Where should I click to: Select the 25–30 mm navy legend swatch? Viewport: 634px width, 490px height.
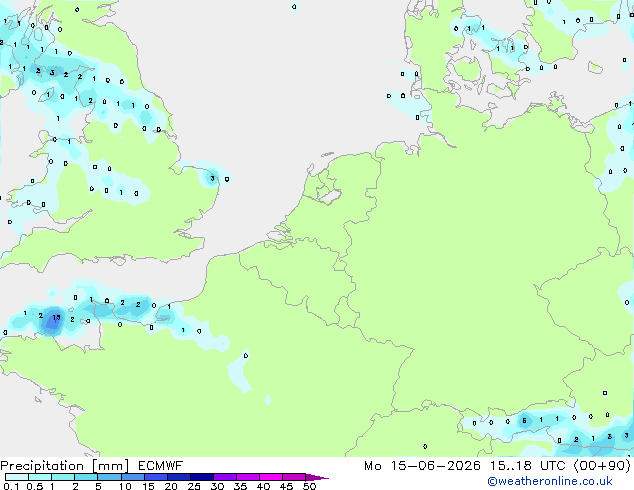[x=201, y=477]
